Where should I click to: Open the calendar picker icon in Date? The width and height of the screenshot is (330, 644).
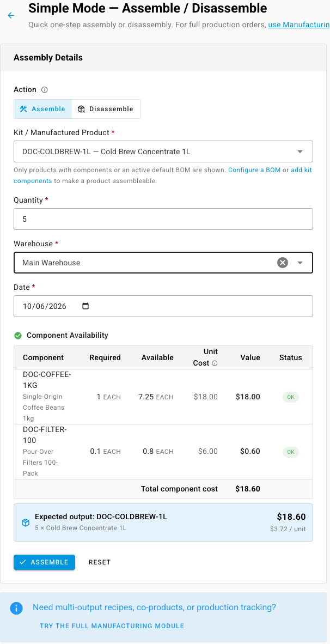85,306
